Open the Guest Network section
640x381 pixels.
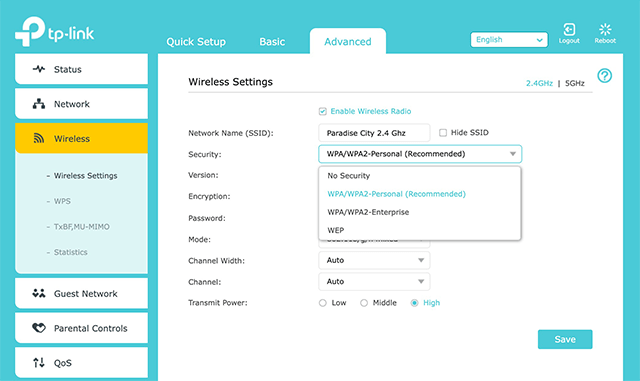81,293
